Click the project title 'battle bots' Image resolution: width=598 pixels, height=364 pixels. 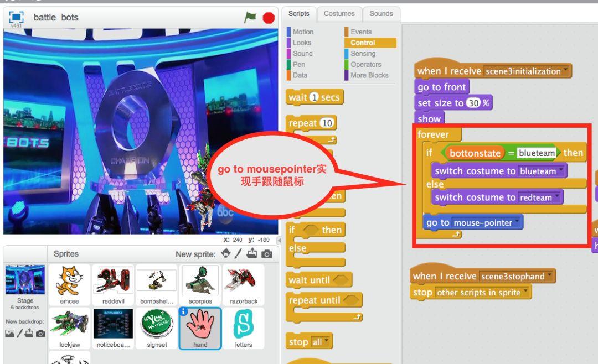pyautogui.click(x=56, y=18)
